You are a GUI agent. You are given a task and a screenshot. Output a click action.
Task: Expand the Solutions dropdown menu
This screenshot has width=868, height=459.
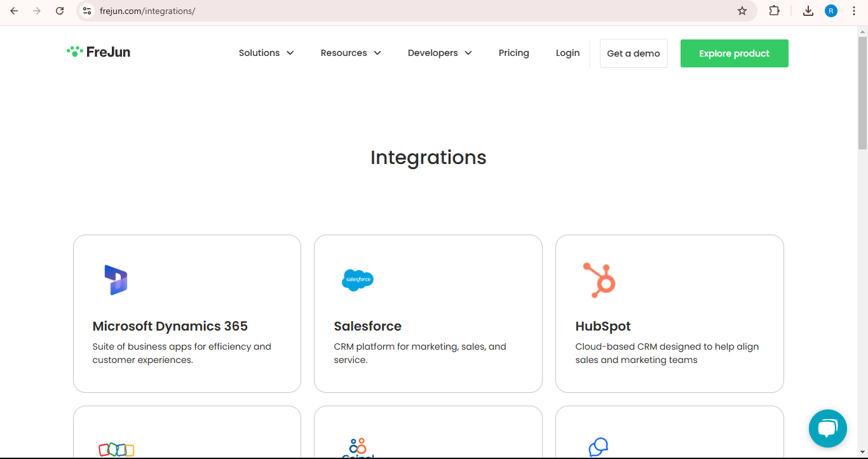coord(266,53)
